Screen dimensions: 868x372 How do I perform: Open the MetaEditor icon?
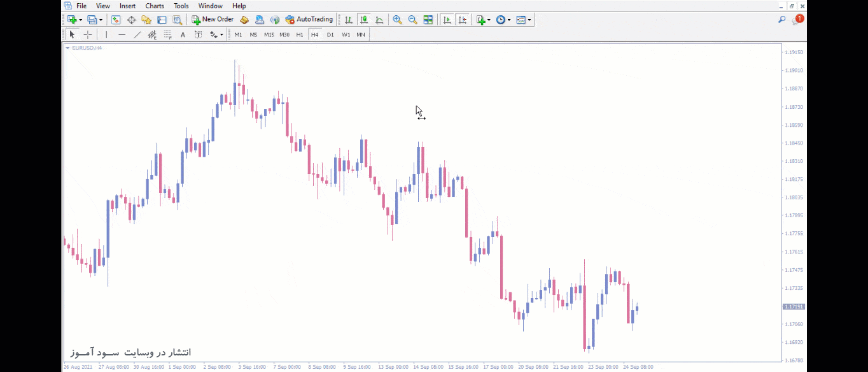(244, 20)
